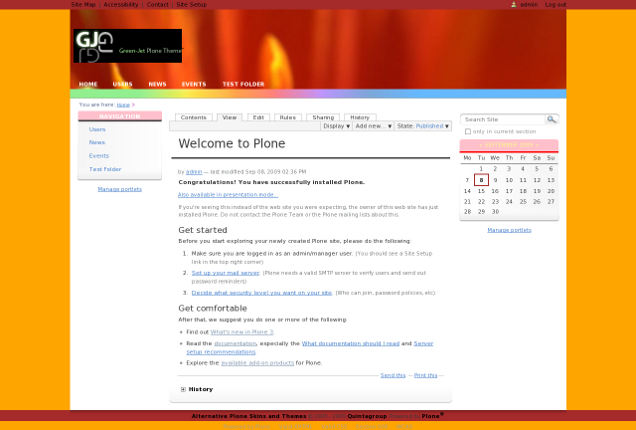Go to next month in calendar
Viewport: 636px width, 430px height.
pyautogui.click(x=537, y=145)
